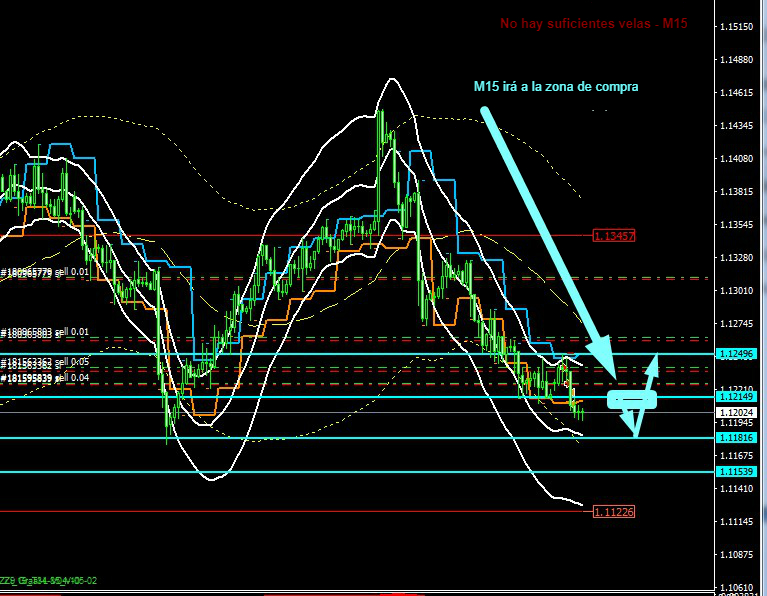Click the red 1.11226 price label
Viewport: 767px width, 596px height.
[613, 512]
